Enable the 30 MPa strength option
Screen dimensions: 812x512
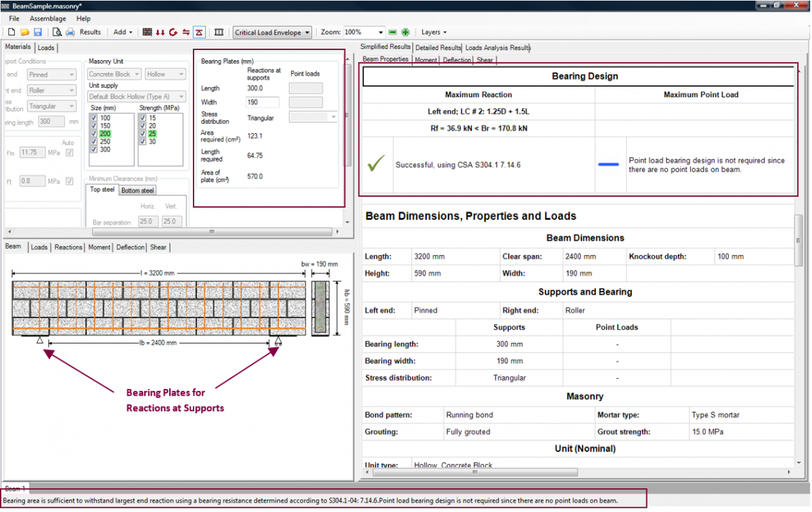point(143,142)
